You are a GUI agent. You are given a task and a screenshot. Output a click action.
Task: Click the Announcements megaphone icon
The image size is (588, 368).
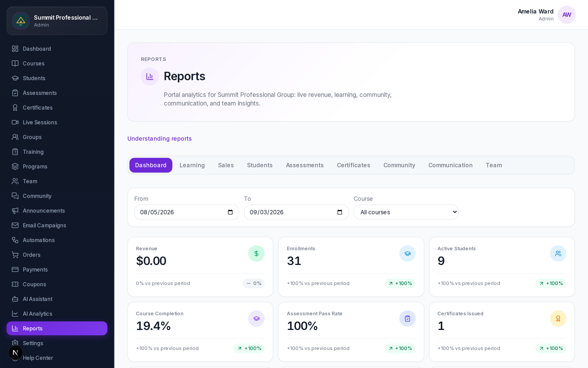(15, 211)
